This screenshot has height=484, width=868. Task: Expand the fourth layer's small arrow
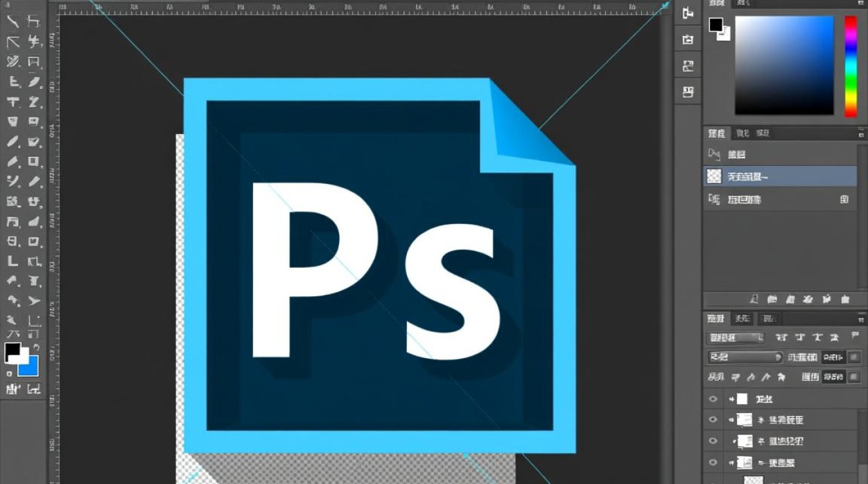pyautogui.click(x=731, y=463)
